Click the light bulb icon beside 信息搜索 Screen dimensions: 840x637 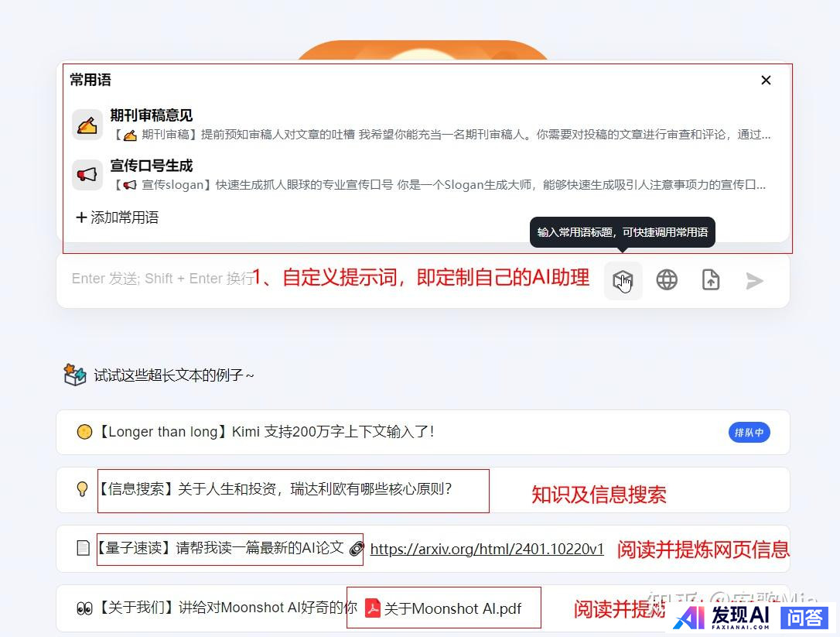coord(82,489)
